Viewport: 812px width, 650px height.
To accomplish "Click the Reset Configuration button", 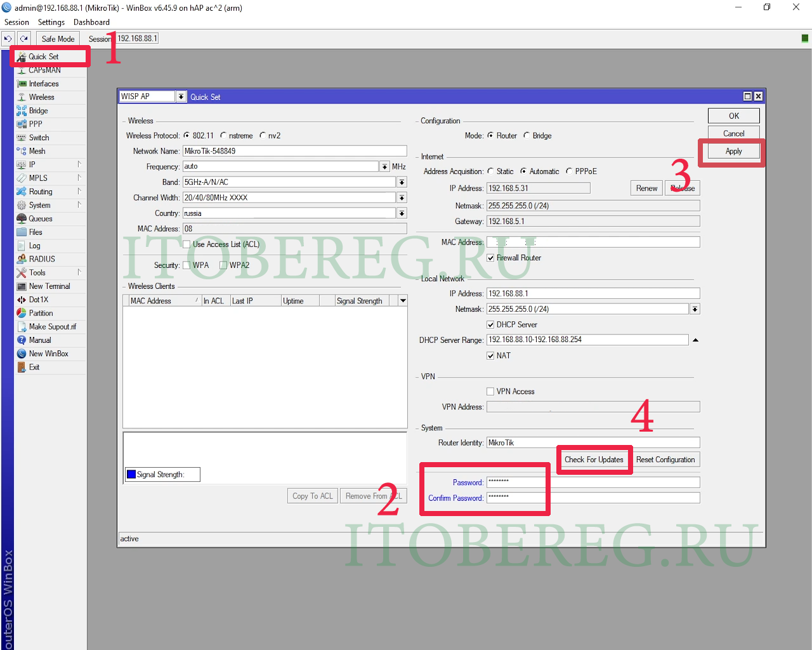I will [x=665, y=460].
